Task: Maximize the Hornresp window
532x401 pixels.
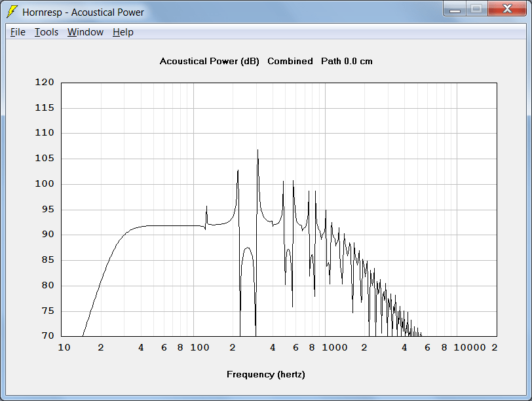Action: click(x=476, y=9)
